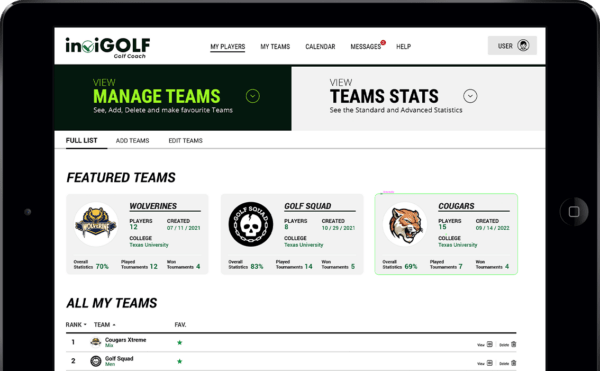Click Cougars overall statistics 69%

411,267
